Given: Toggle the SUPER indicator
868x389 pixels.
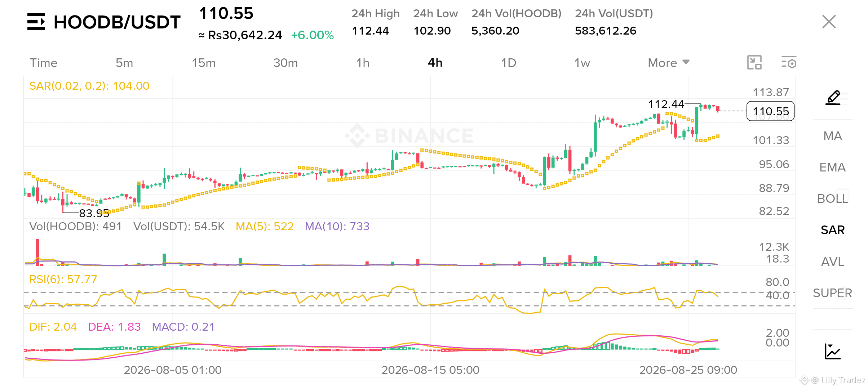Looking at the screenshot, I should [x=833, y=293].
